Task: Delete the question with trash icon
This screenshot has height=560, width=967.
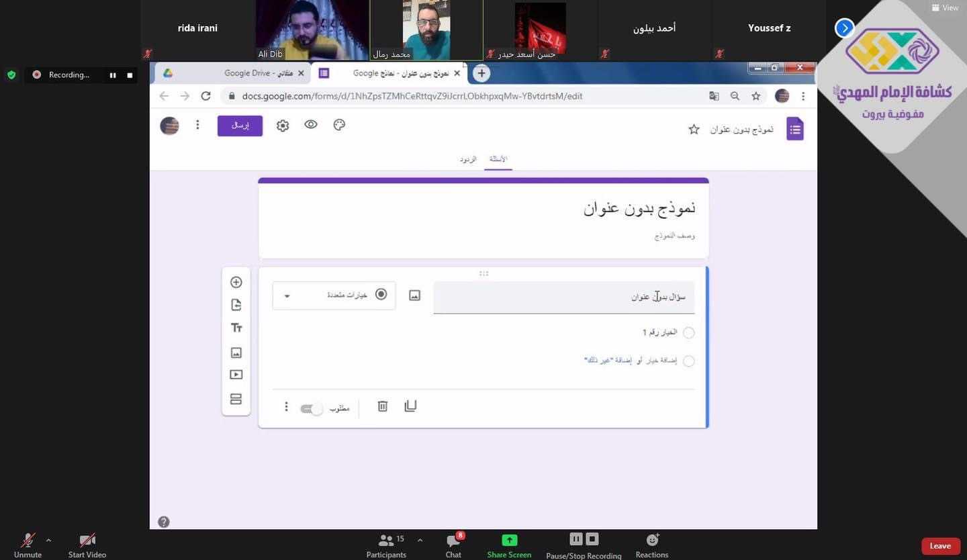Action: point(382,406)
